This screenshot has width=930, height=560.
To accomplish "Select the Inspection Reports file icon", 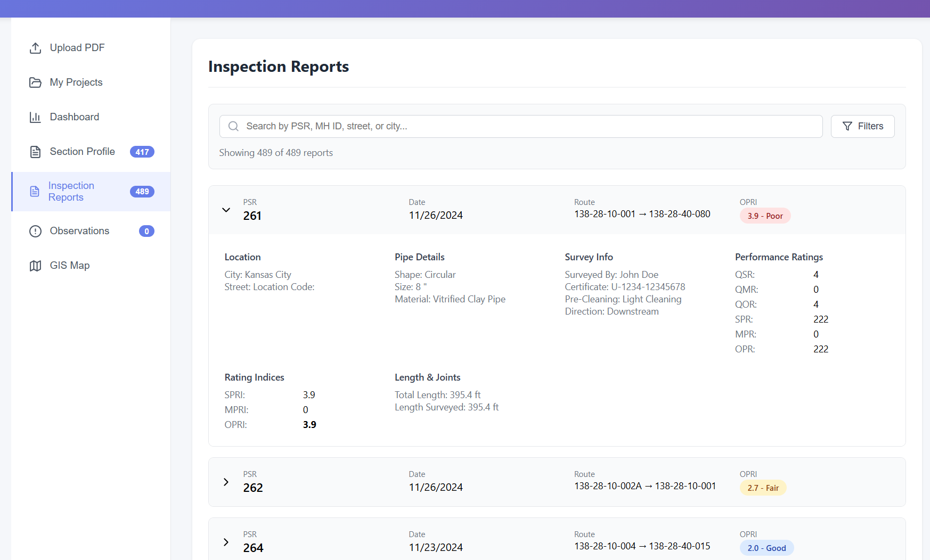I will click(35, 191).
